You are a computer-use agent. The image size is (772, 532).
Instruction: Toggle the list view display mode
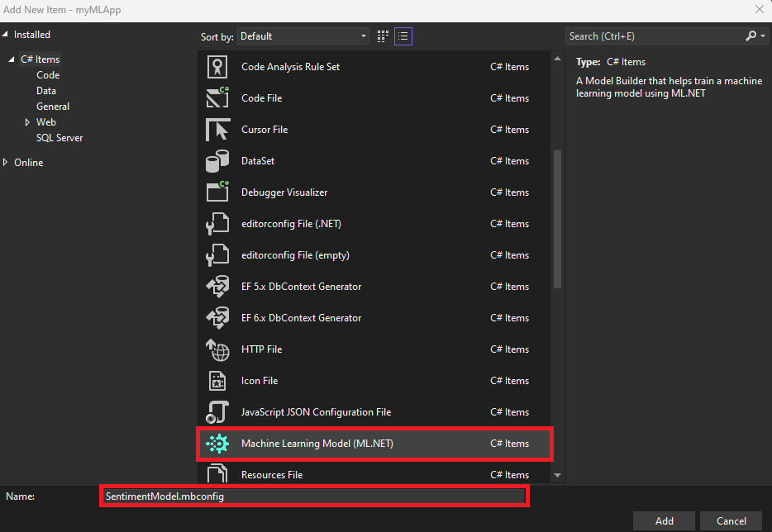403,36
